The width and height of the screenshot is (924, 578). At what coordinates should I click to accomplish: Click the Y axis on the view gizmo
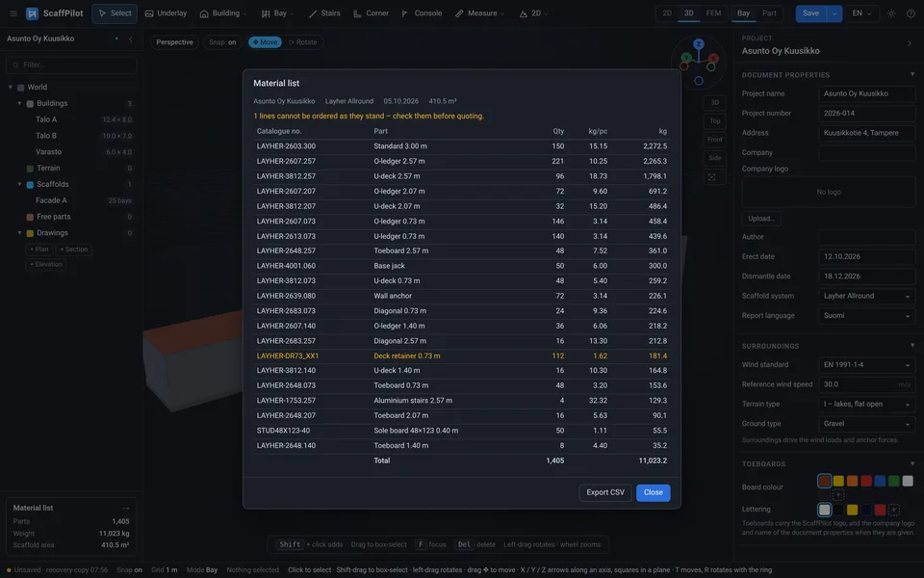pos(686,58)
